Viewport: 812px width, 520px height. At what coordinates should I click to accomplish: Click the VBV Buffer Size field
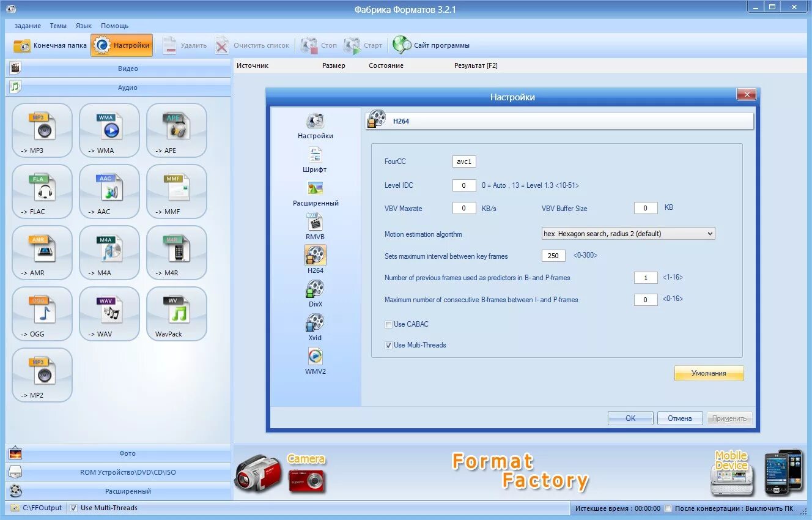646,208
